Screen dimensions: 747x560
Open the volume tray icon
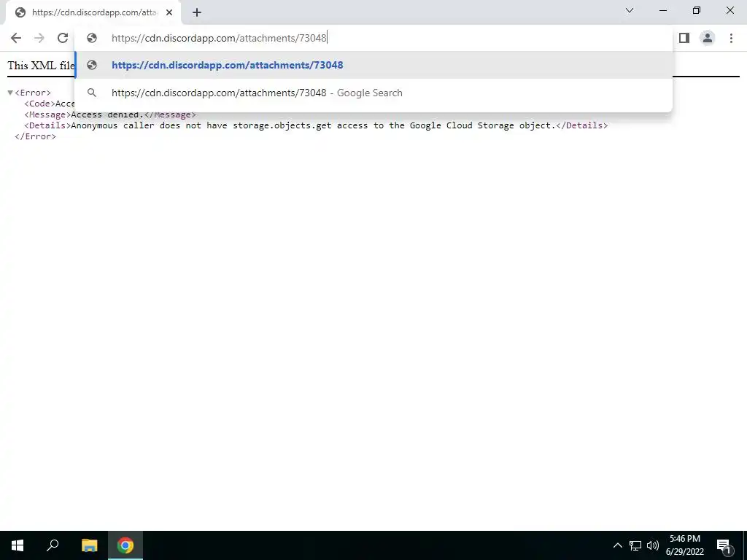(653, 545)
